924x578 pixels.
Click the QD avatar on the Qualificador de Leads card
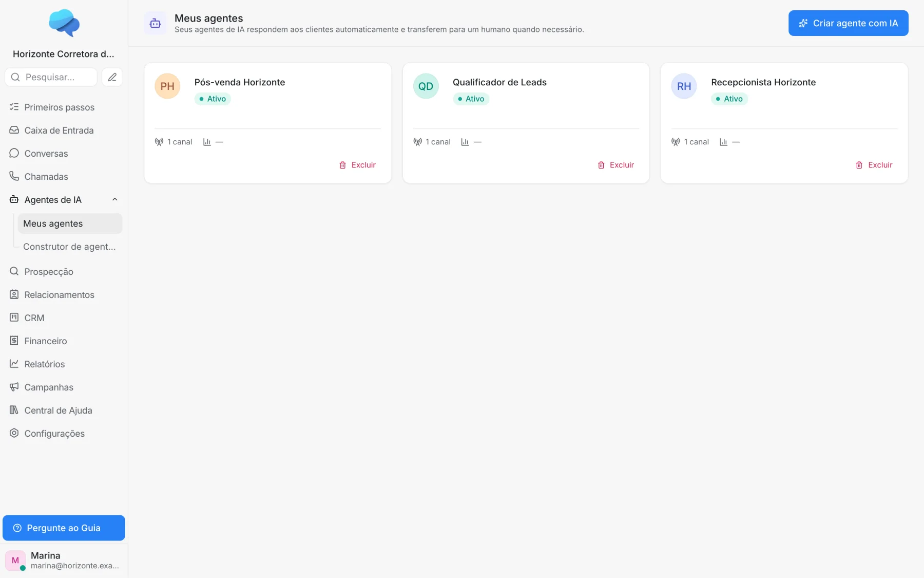[426, 86]
